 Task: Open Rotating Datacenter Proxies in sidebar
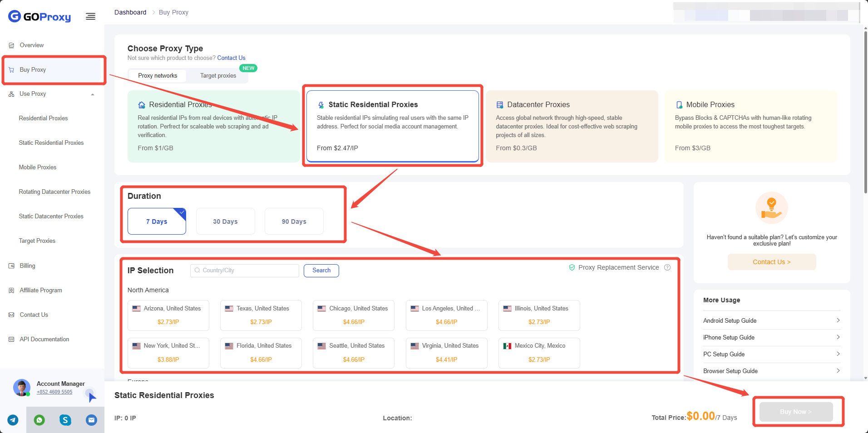pos(54,192)
